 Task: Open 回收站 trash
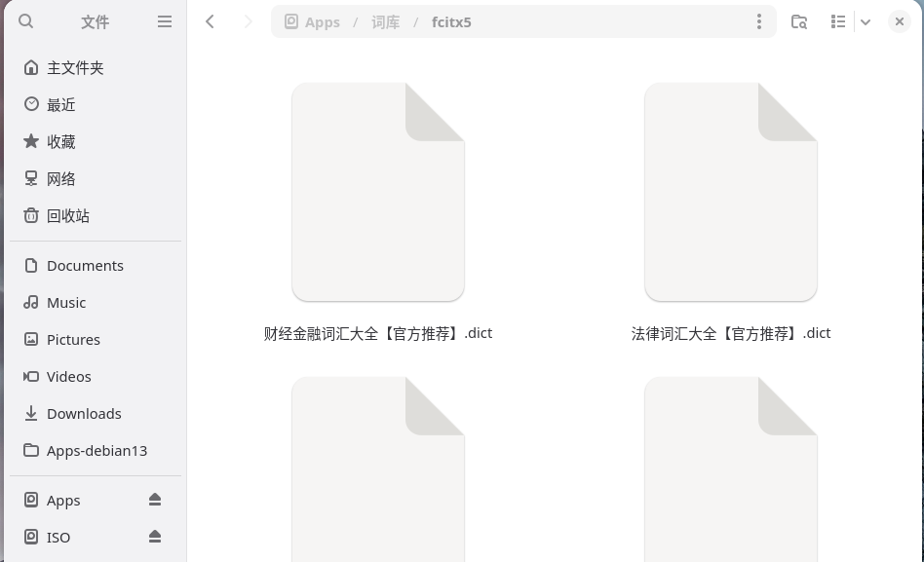coord(96,215)
